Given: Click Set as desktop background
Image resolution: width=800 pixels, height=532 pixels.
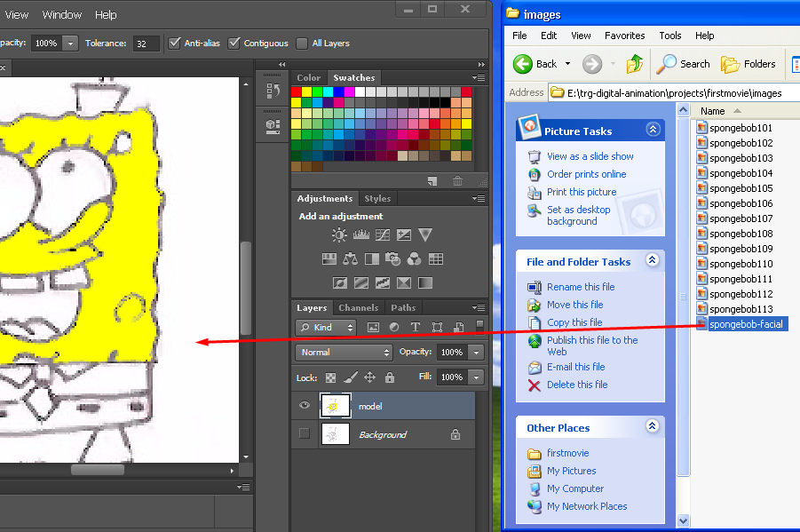Looking at the screenshot, I should point(579,216).
